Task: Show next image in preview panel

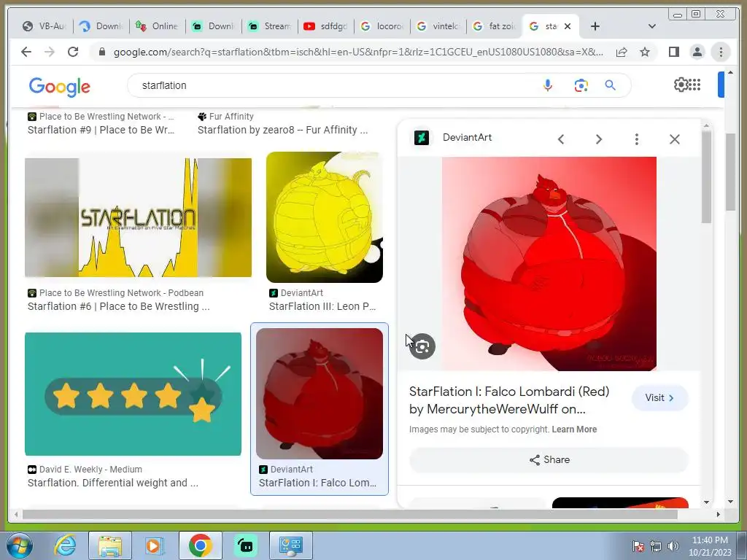Action: 599,139
